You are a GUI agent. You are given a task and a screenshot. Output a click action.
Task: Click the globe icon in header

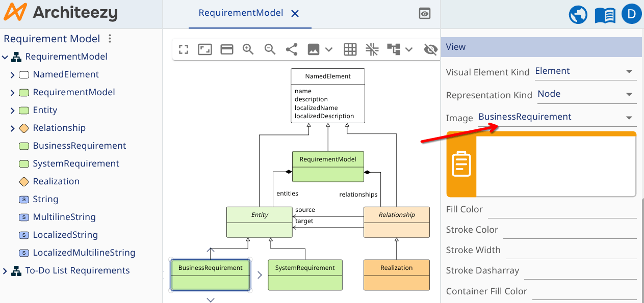coord(578,15)
